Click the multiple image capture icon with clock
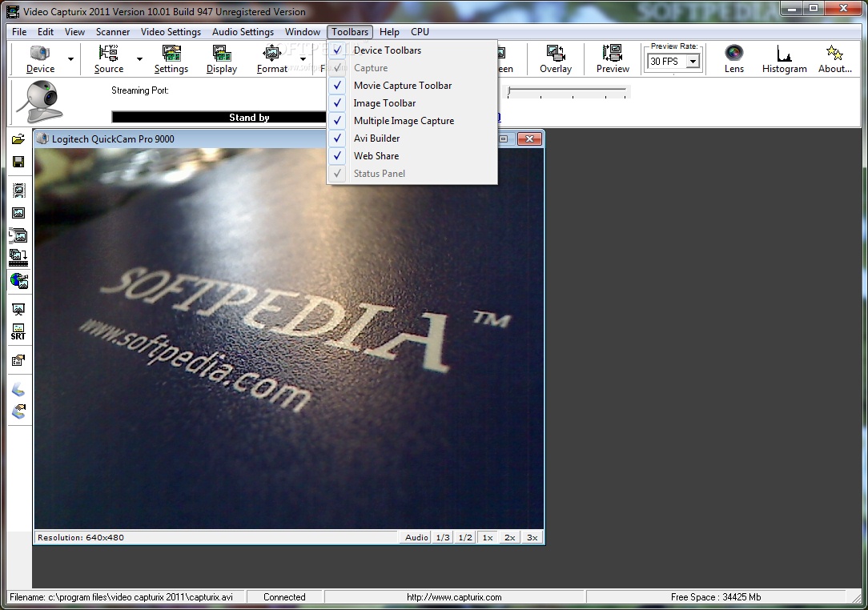The image size is (868, 610). 18,236
